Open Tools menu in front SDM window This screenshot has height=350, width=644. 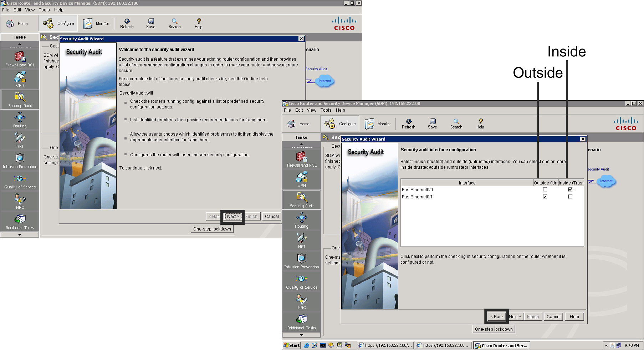(x=326, y=110)
